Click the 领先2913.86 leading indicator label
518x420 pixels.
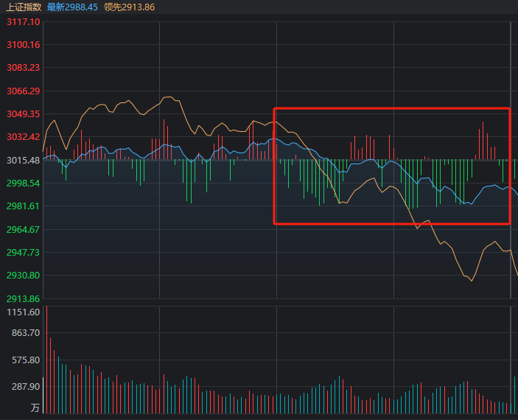click(x=129, y=7)
